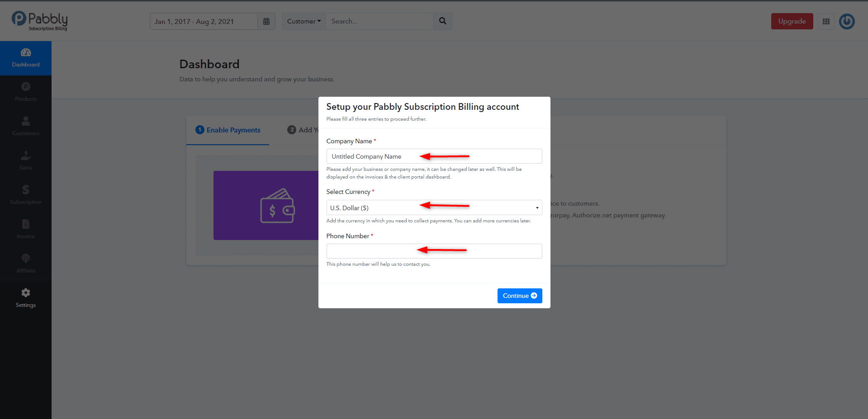868x419 pixels.
Task: Focus the Company Name input field
Action: pos(434,156)
